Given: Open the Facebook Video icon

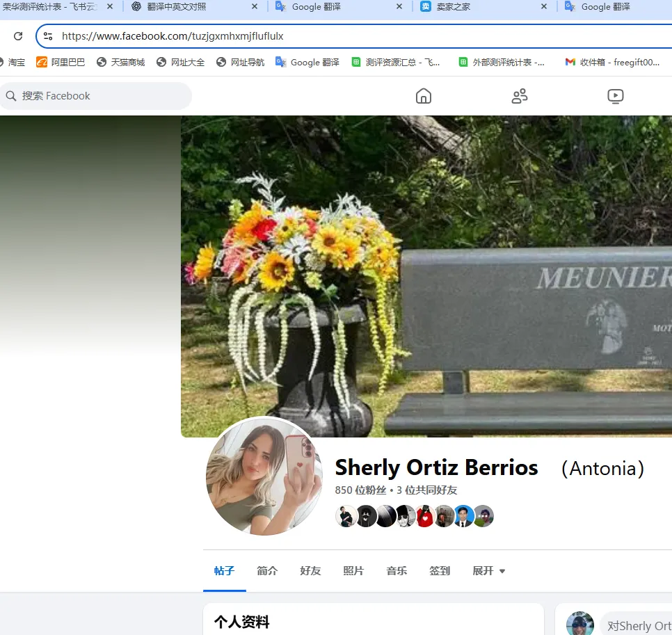Looking at the screenshot, I should 615,96.
